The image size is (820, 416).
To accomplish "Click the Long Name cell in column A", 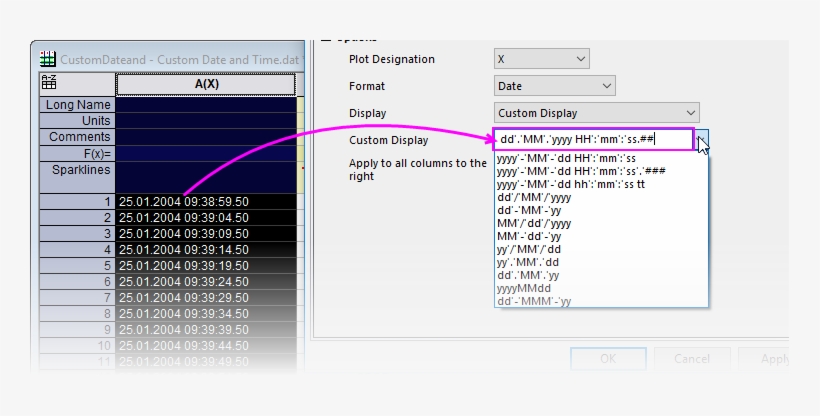I will 206,105.
